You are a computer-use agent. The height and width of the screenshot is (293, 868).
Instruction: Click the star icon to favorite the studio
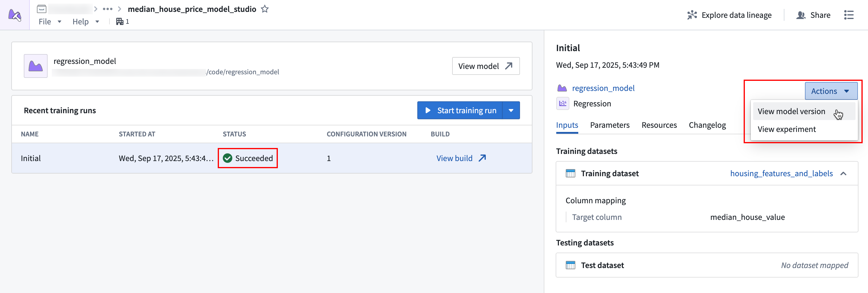coord(265,9)
